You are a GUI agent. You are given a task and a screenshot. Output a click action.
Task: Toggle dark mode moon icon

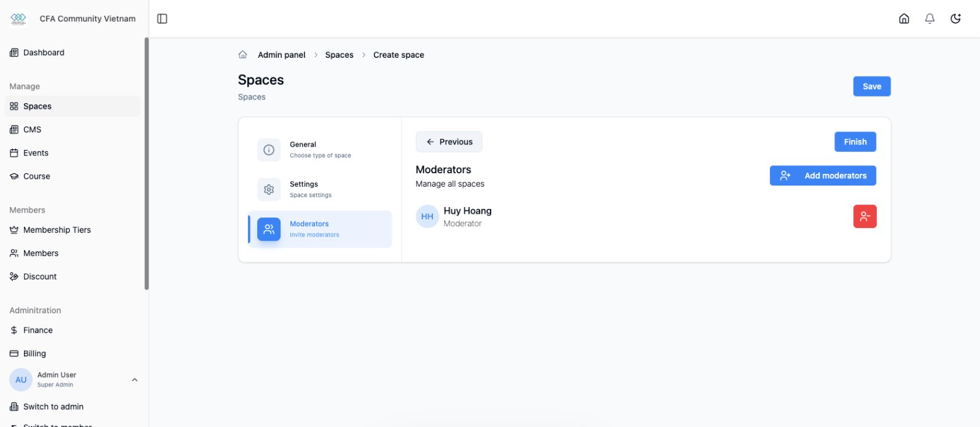click(x=955, y=18)
